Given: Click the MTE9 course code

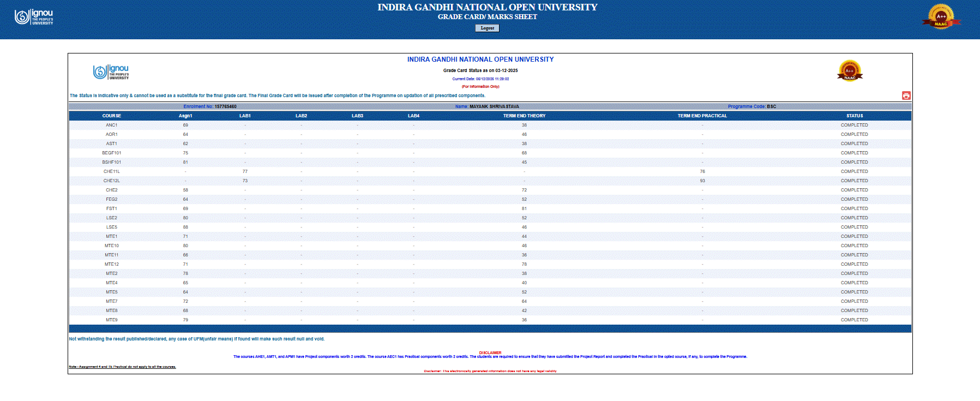Looking at the screenshot, I should point(112,320).
